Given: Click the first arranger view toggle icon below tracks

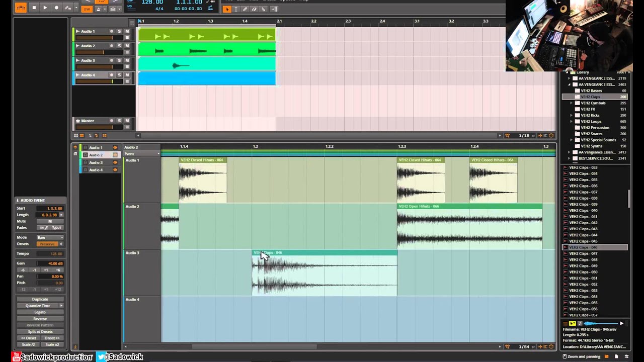Looking at the screenshot, I should pos(75,135).
